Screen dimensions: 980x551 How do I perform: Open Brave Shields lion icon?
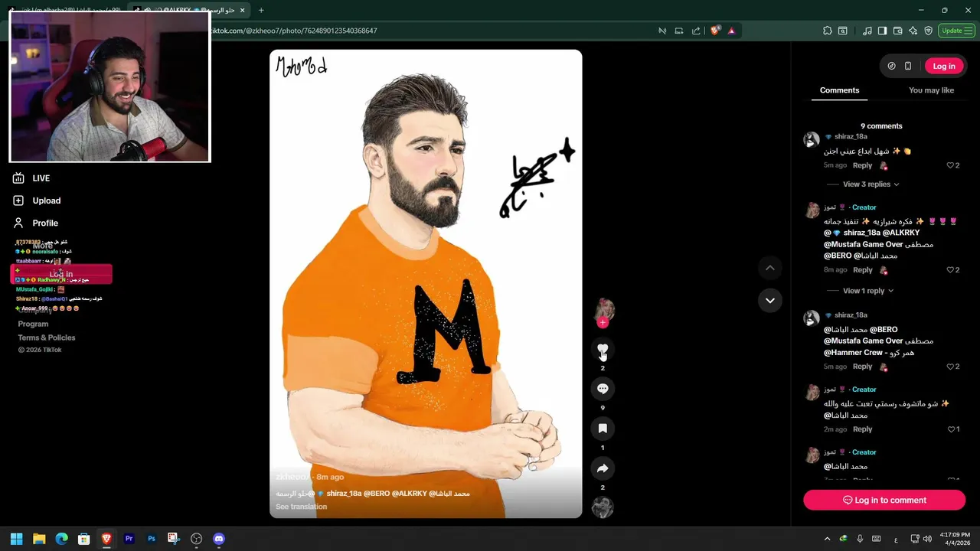[x=715, y=31]
